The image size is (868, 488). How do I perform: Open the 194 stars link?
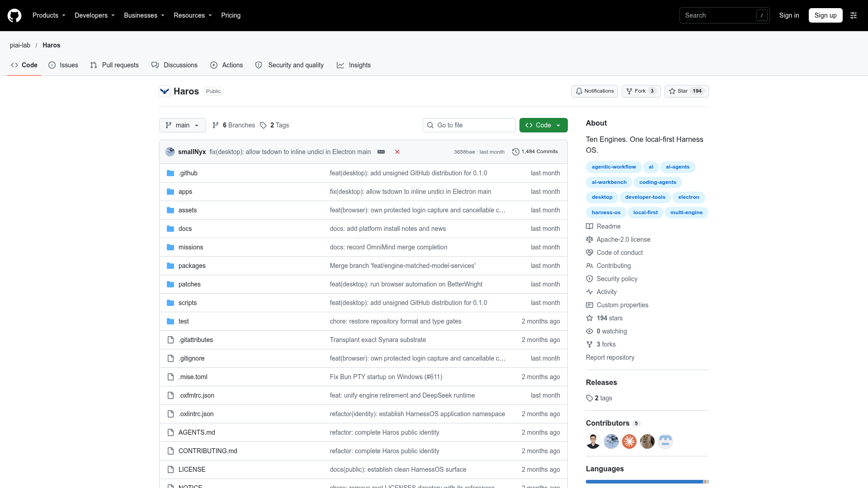(x=609, y=318)
